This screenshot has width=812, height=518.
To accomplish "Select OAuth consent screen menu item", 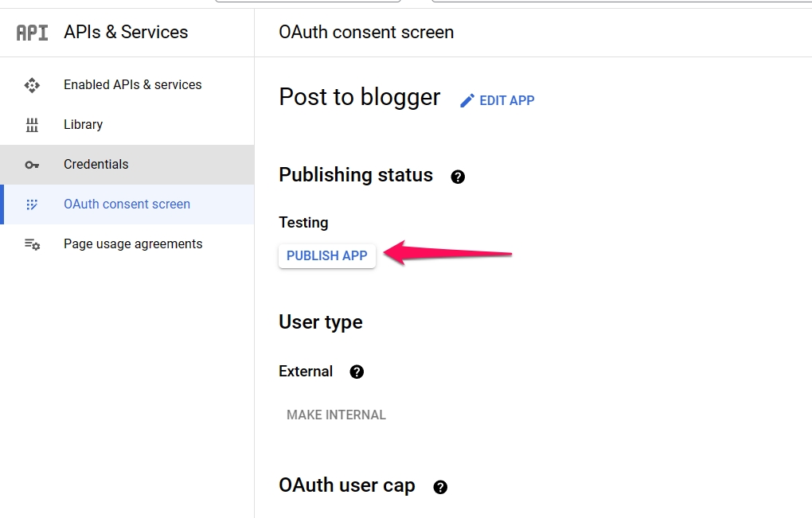I will tap(127, 204).
